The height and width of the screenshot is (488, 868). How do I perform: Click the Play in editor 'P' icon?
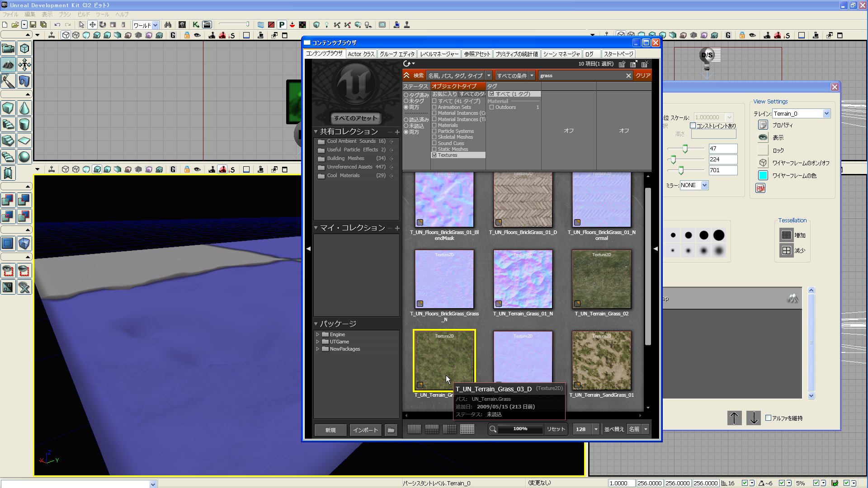tap(282, 25)
